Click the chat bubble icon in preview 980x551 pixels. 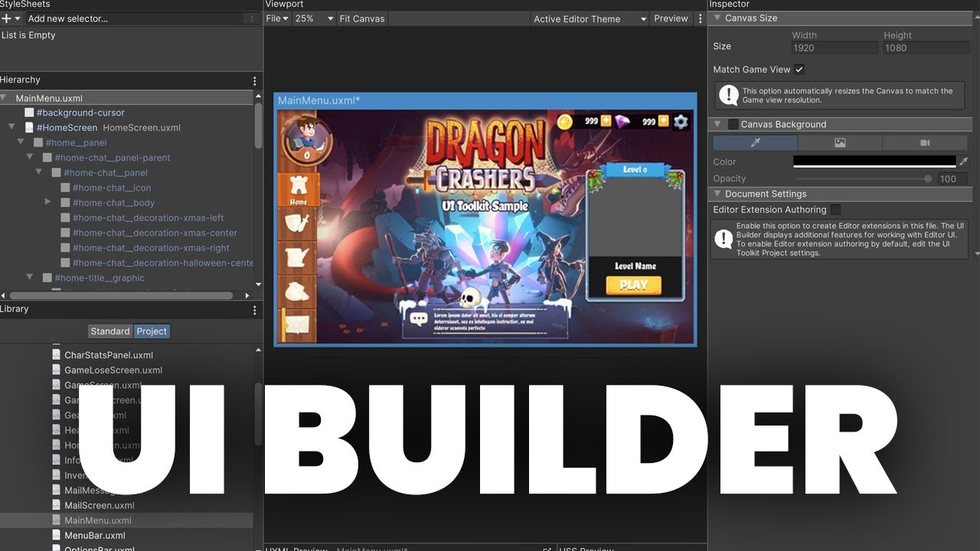(x=419, y=318)
